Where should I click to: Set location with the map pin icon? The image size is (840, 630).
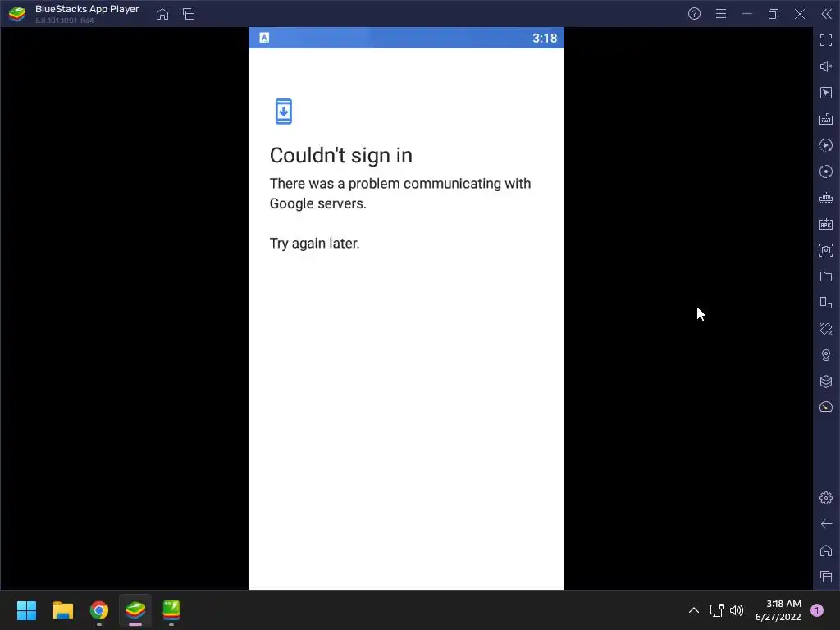(x=826, y=355)
